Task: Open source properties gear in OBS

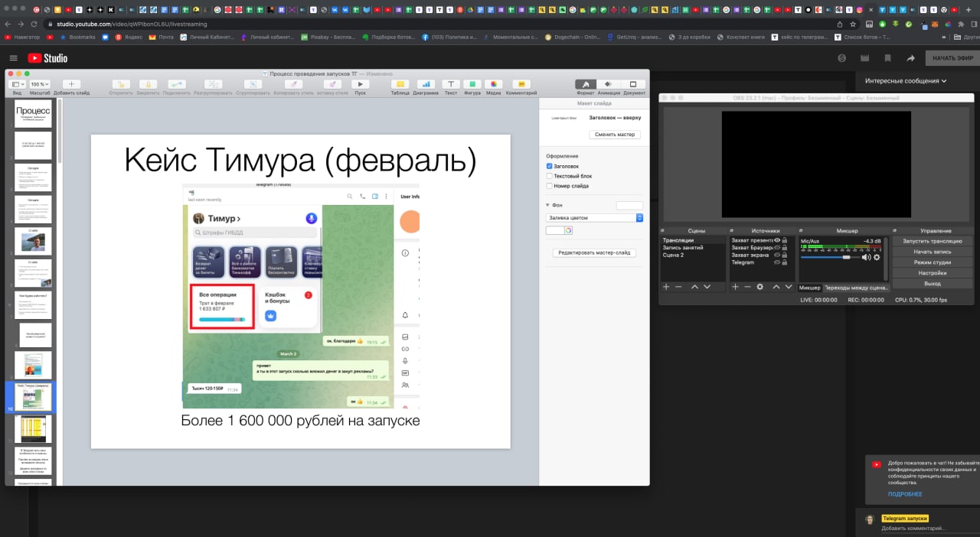Action: point(759,287)
